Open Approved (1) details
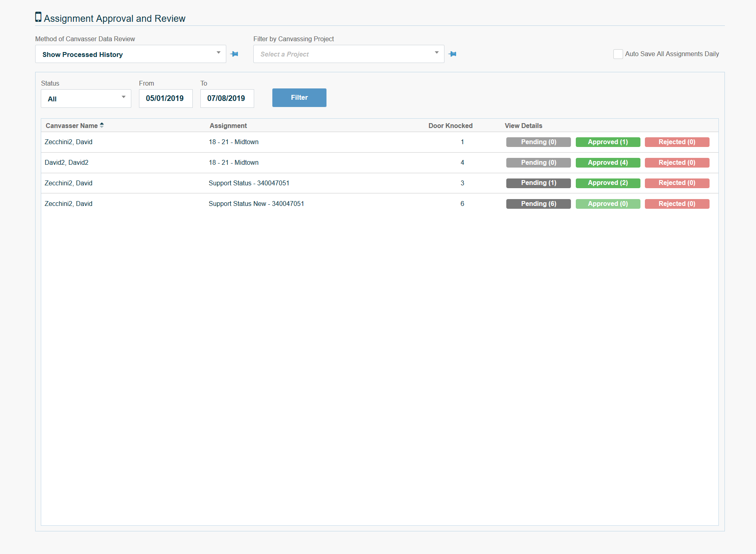This screenshot has width=756, height=554. (x=608, y=142)
